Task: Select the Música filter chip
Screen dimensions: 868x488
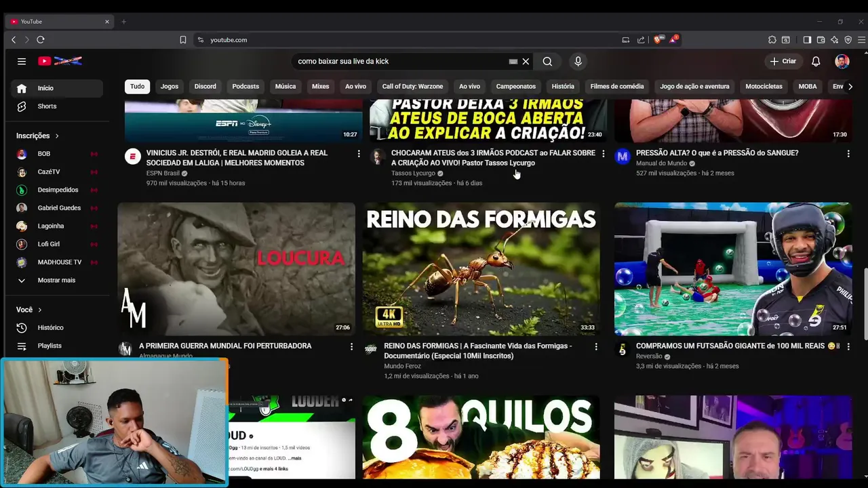Action: pyautogui.click(x=285, y=86)
